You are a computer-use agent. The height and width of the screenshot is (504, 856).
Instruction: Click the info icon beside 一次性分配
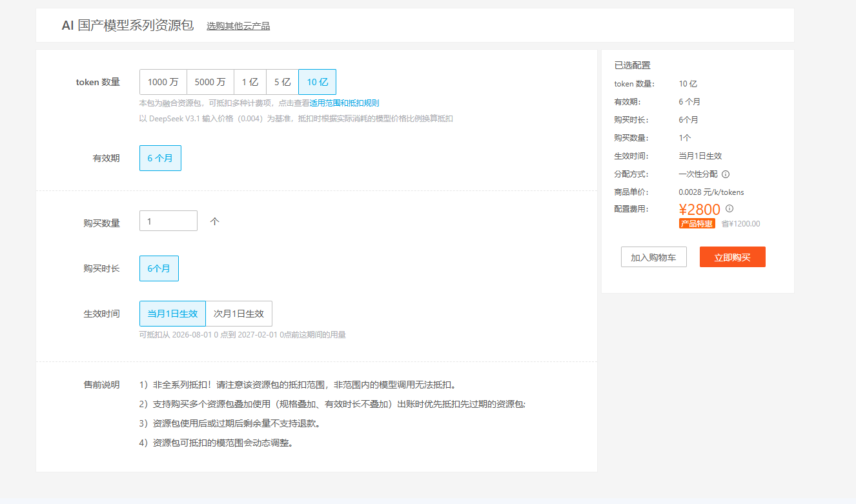pos(726,174)
